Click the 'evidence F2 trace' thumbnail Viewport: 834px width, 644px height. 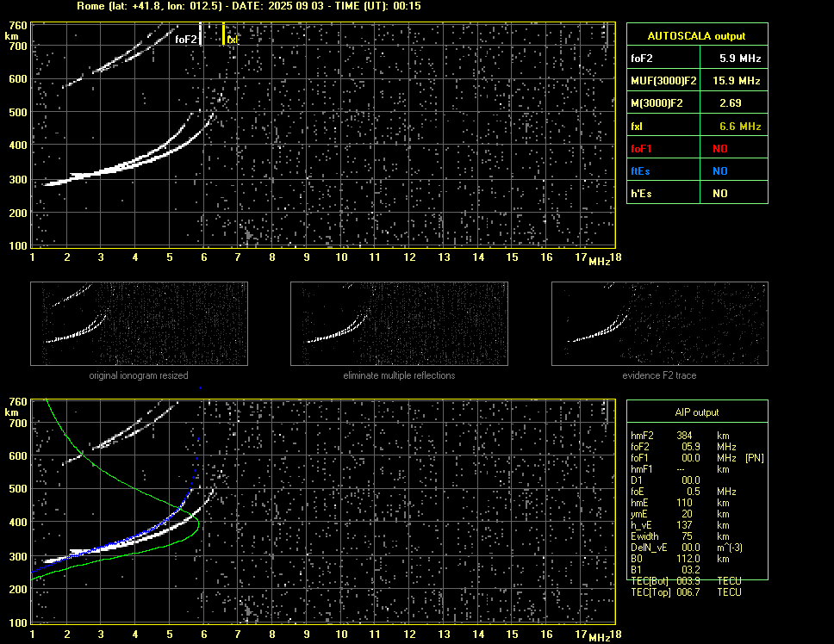point(660,324)
